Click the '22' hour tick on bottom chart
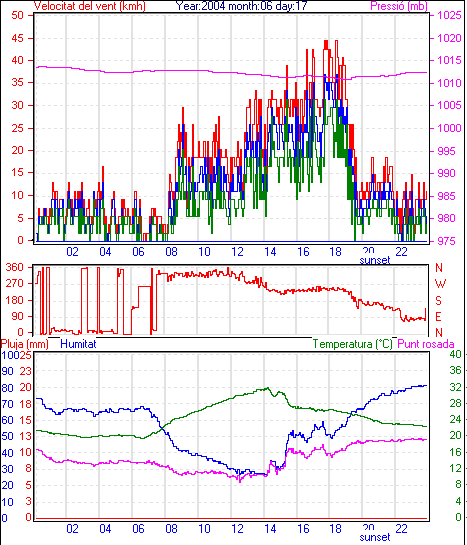 401,529
